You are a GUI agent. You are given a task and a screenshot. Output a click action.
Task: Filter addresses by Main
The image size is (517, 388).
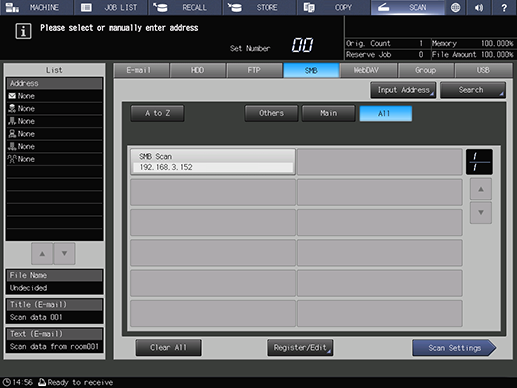click(329, 113)
